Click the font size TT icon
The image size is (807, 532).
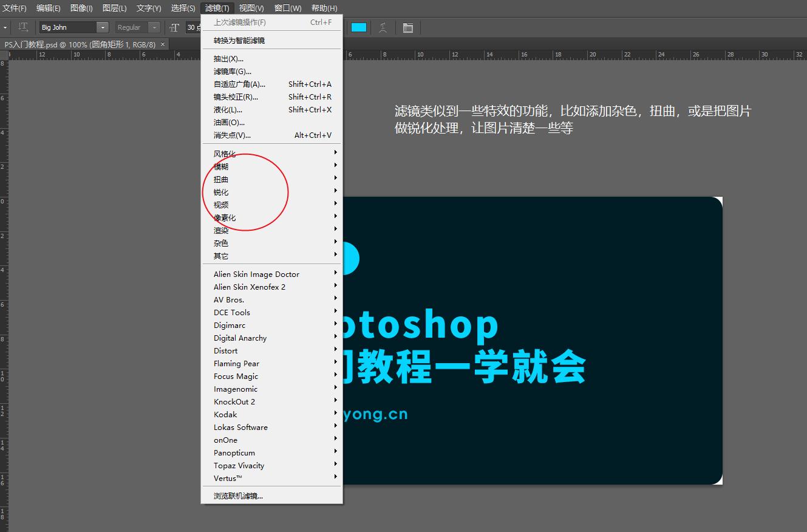tap(174, 27)
